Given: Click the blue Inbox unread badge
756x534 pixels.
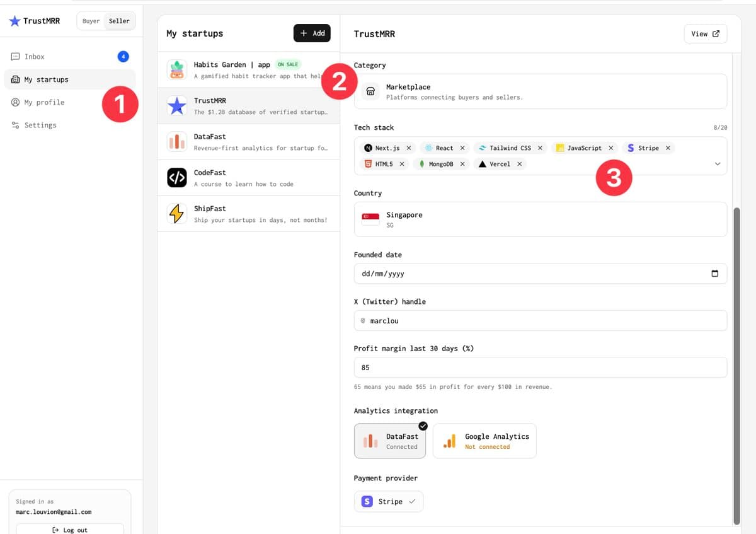Looking at the screenshot, I should (x=123, y=57).
